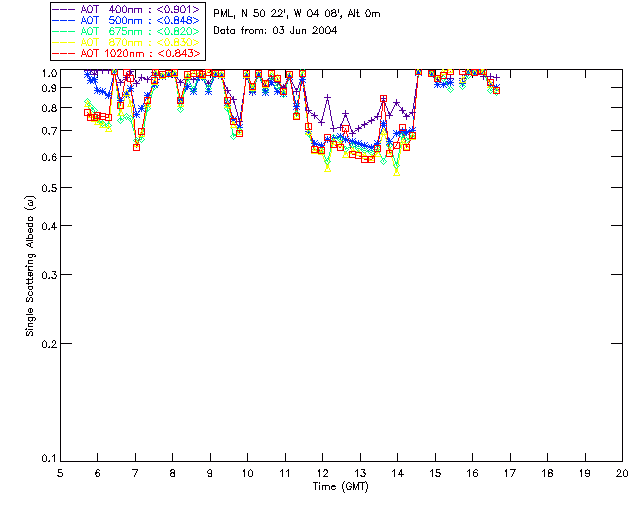The width and height of the screenshot is (640, 512).
Task: Click the AOT 400nm legend entry
Action: coord(127,9)
